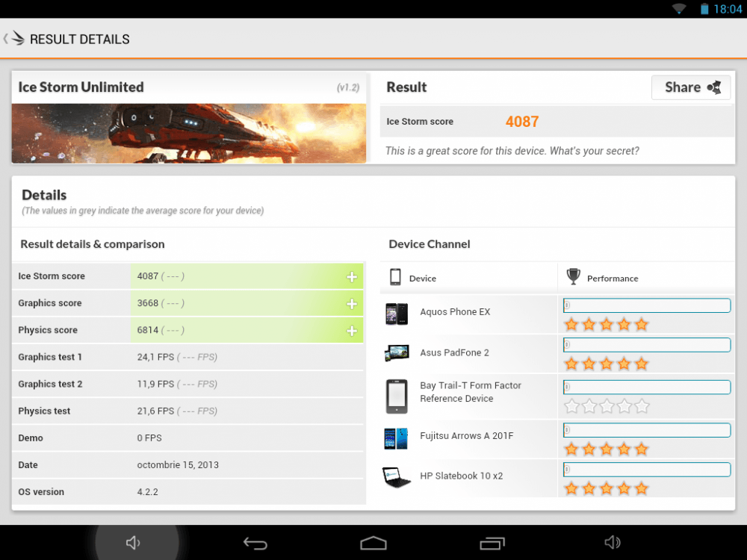Tap the HP Slatebook 10 x2 laptop icon
The image size is (747, 560).
point(397,477)
